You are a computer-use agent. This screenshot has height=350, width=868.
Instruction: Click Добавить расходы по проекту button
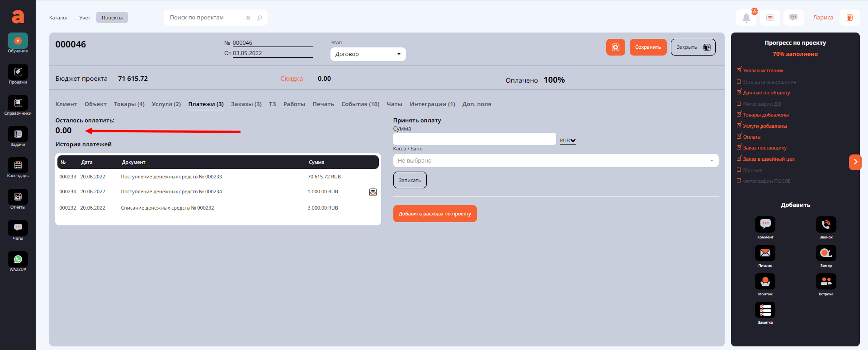tap(434, 214)
